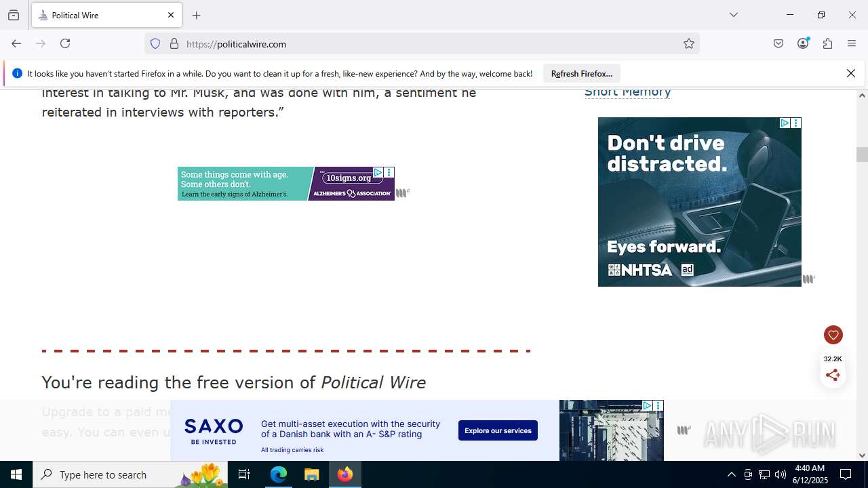Open the tracking protection shield icon
Screen dimensions: 868x488
pos(155,43)
